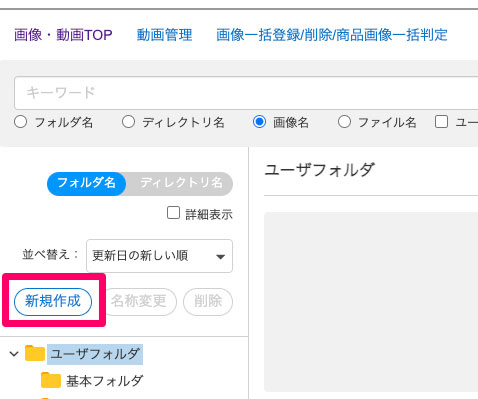478x399 pixels.
Task: Select the ファイル名 radio button
Action: click(x=344, y=122)
